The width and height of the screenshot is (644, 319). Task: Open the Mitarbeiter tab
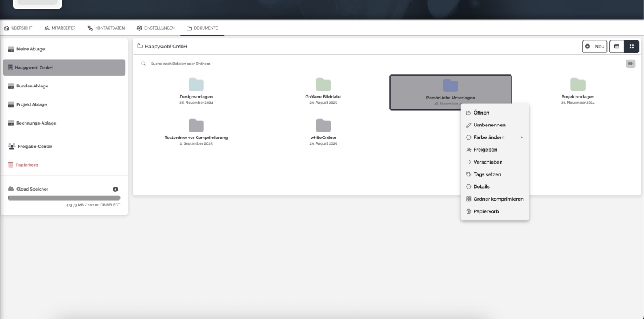(60, 28)
